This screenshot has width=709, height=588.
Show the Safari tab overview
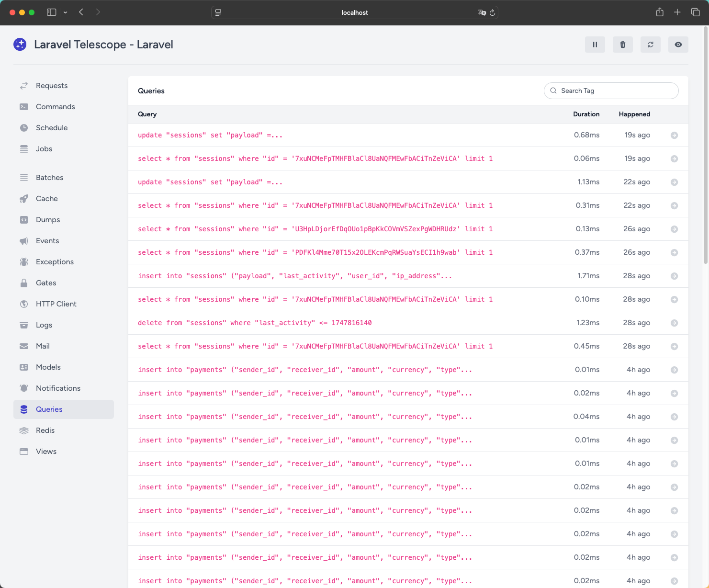point(696,12)
